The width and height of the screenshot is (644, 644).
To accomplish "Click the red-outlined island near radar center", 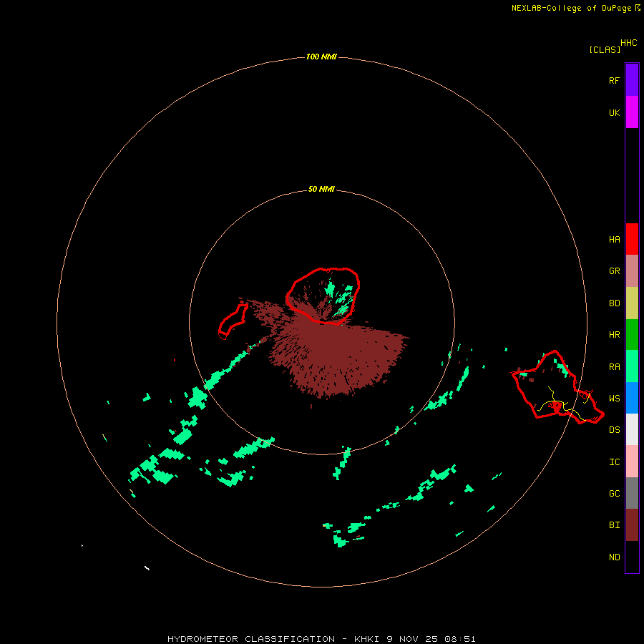I will (x=323, y=296).
